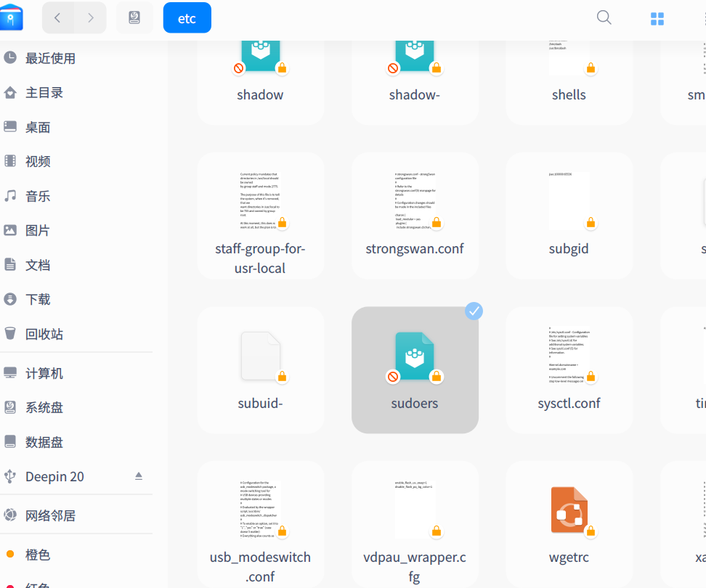Screen dimensions: 706x588
Task: Open 音乐 folder in sidebar
Action: point(76,196)
